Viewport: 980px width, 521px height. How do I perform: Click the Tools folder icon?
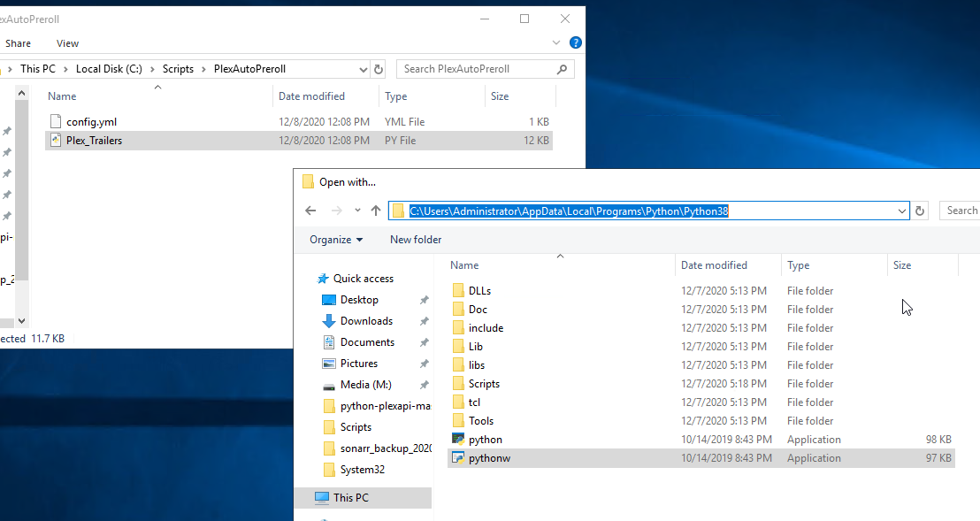[458, 420]
